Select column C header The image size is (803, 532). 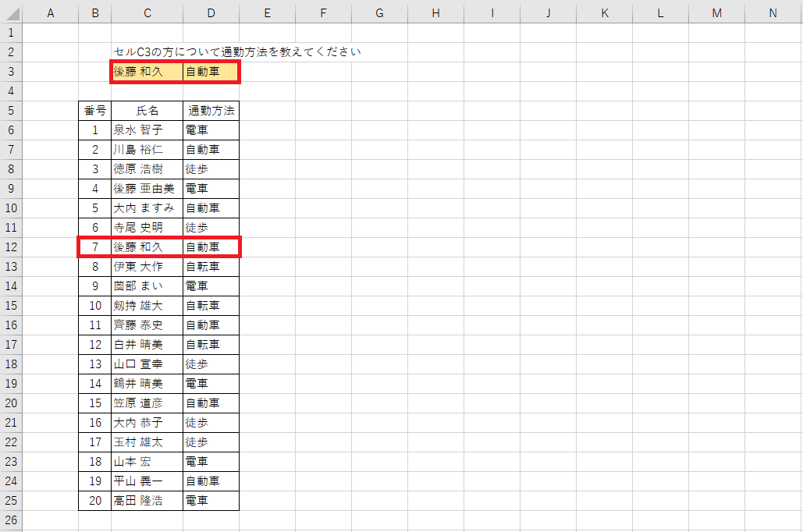click(x=147, y=13)
